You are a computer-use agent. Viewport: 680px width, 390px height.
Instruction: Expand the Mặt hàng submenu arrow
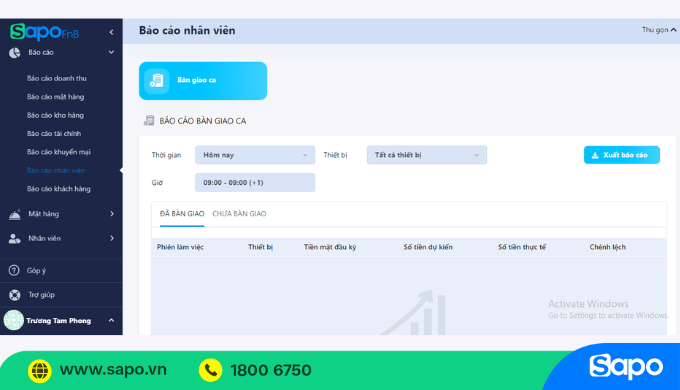112,213
